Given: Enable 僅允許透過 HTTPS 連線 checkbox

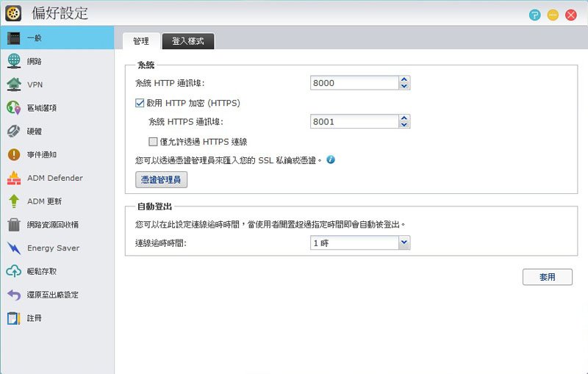Looking at the screenshot, I should pos(153,142).
